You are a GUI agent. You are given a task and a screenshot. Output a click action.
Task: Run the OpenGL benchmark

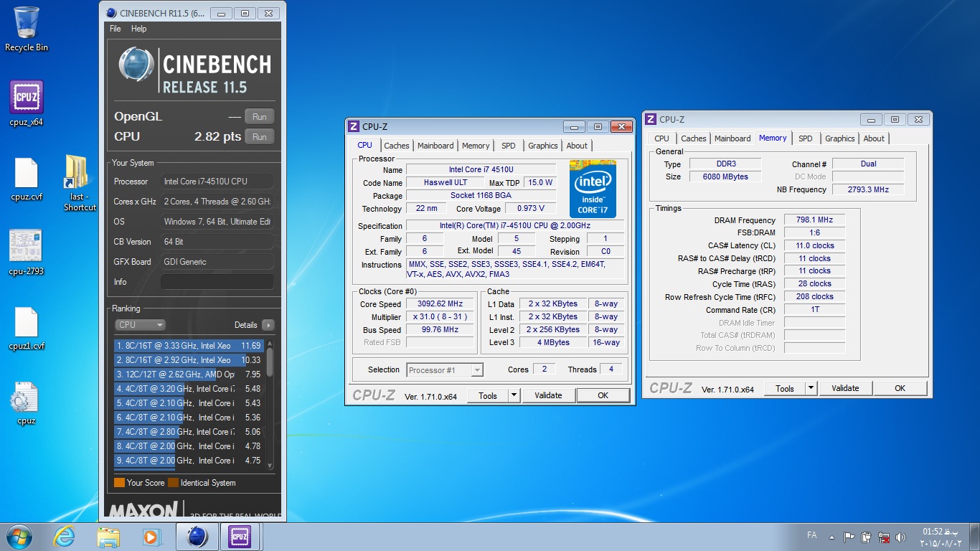point(260,116)
